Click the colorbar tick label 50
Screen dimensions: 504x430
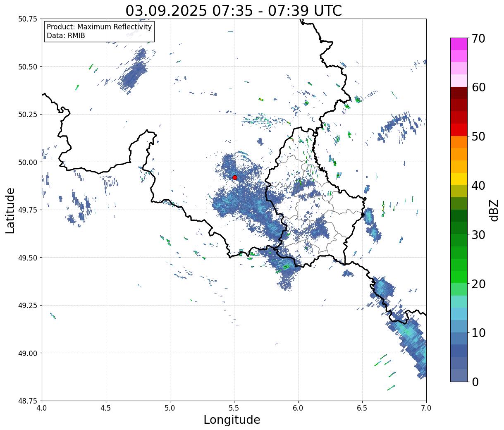click(x=478, y=136)
